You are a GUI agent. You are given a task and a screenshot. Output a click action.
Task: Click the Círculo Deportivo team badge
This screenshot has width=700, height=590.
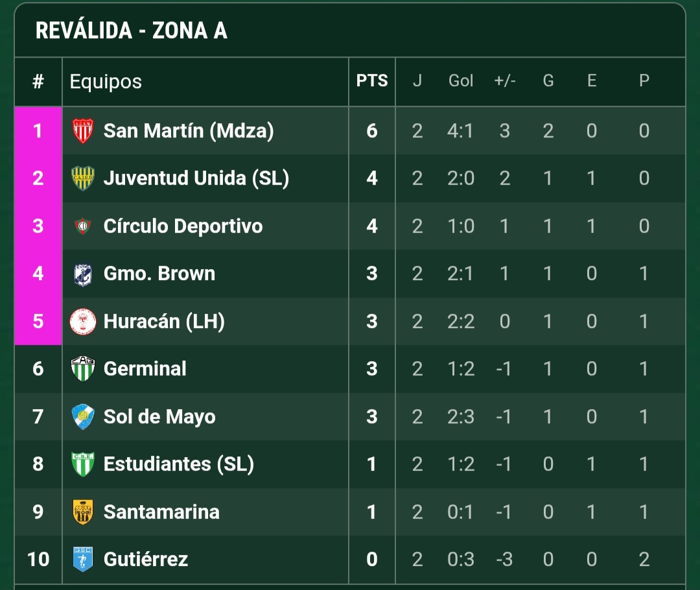tap(82, 226)
